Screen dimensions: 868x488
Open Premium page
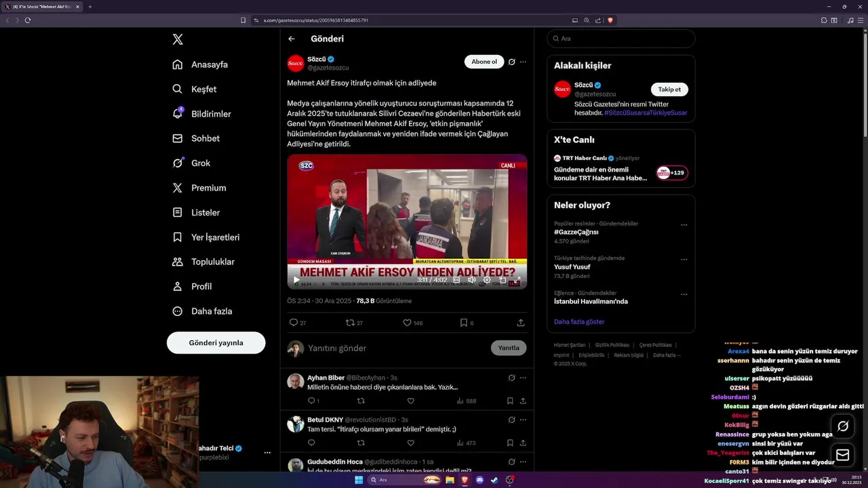pos(199,188)
